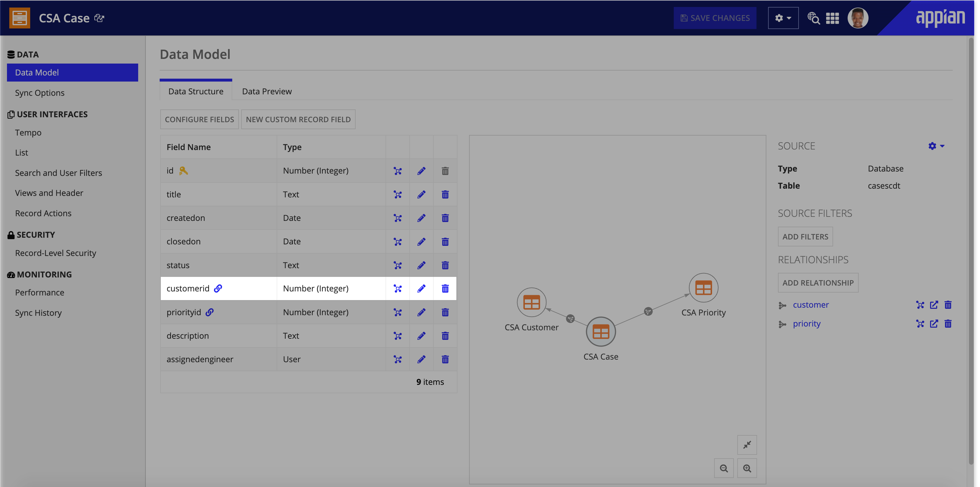Switch to the Data Preview tab
Image resolution: width=980 pixels, height=487 pixels.
click(x=267, y=91)
